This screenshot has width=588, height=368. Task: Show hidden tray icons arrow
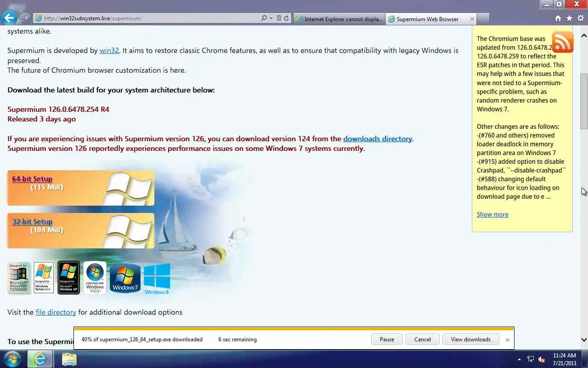519,359
